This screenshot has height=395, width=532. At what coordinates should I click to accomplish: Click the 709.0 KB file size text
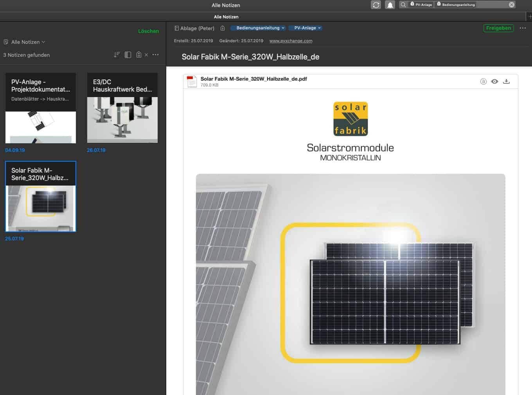(209, 85)
